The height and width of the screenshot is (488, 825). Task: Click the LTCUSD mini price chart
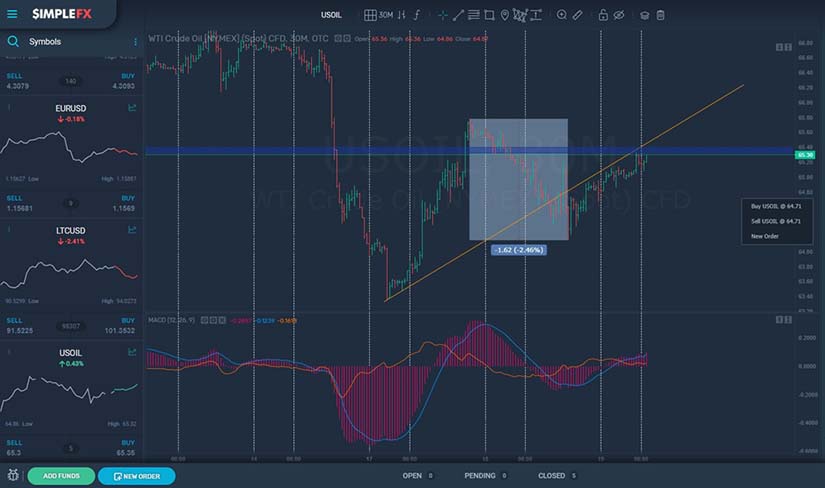coord(69,273)
